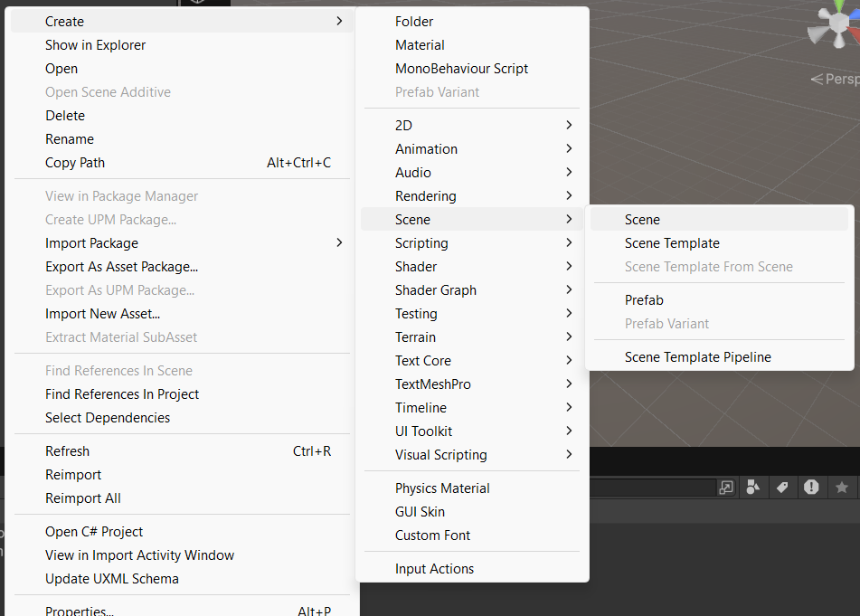Viewport: 860px width, 616px height.
Task: Choose Scene Template Pipeline
Action: click(x=720, y=357)
